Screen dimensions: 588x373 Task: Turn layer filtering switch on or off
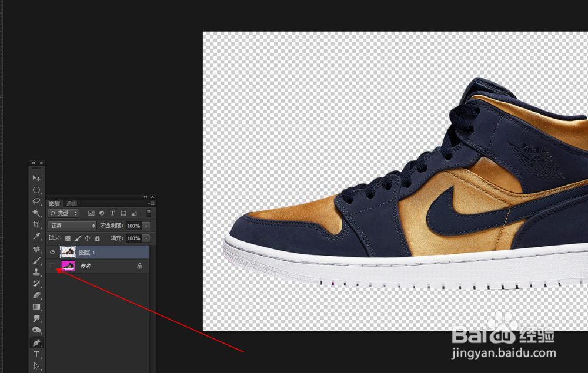tap(149, 213)
